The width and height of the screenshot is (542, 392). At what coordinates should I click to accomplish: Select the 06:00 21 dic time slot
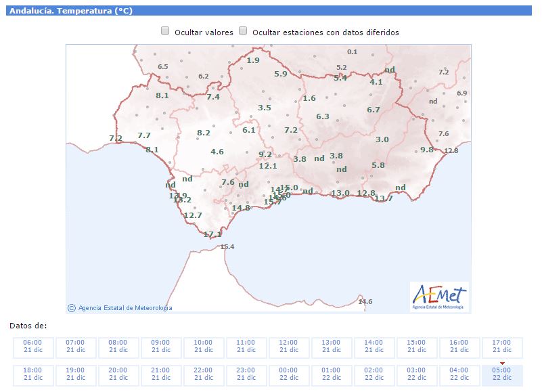point(32,347)
